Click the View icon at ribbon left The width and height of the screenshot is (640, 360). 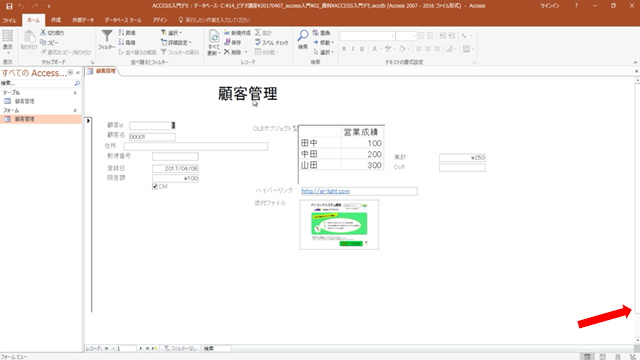[x=8, y=36]
